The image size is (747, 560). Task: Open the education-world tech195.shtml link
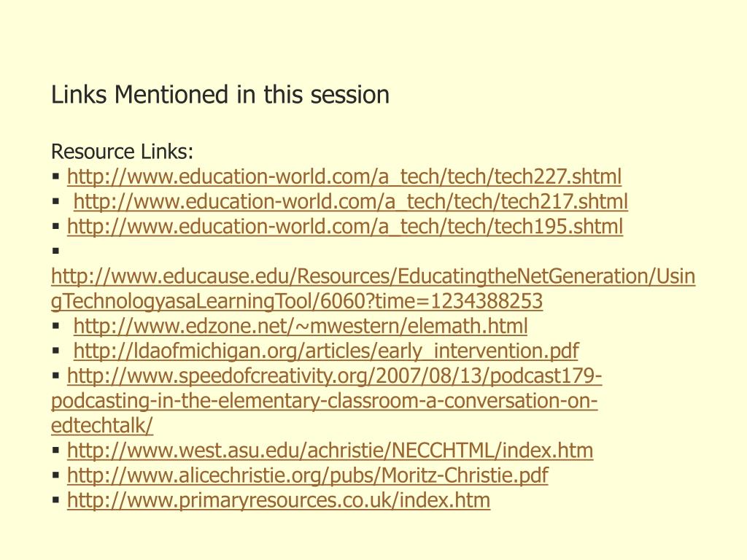pyautogui.click(x=345, y=226)
